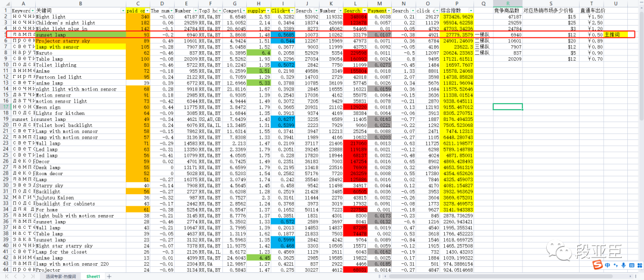Click the select-all corner of the grid
Viewport: 644px width, 280px height.
(x=5, y=4)
